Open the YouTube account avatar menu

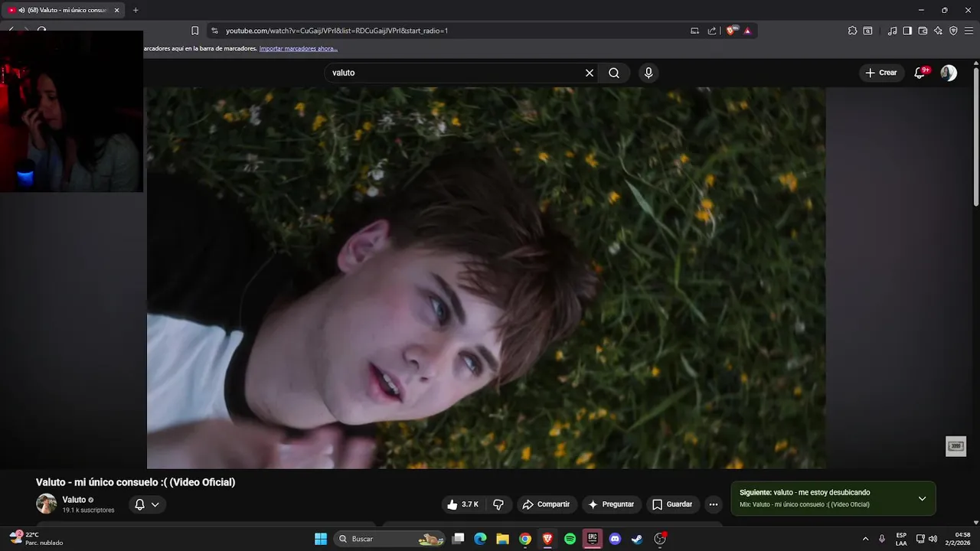click(949, 73)
